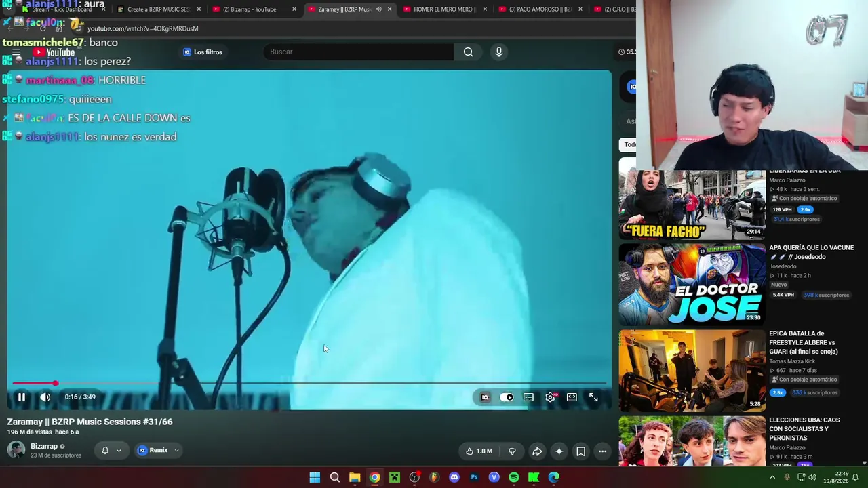
Task: Open Discord from the taskbar
Action: click(454, 477)
